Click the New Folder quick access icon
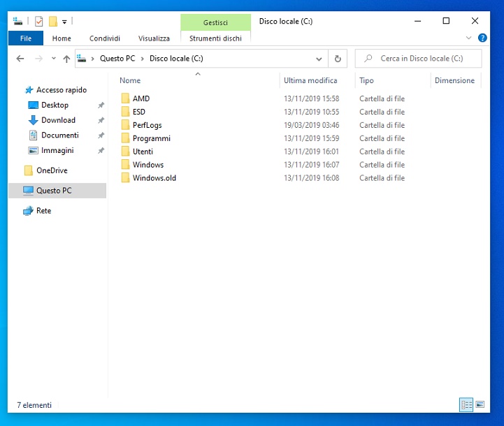The image size is (504, 426). coord(53,21)
